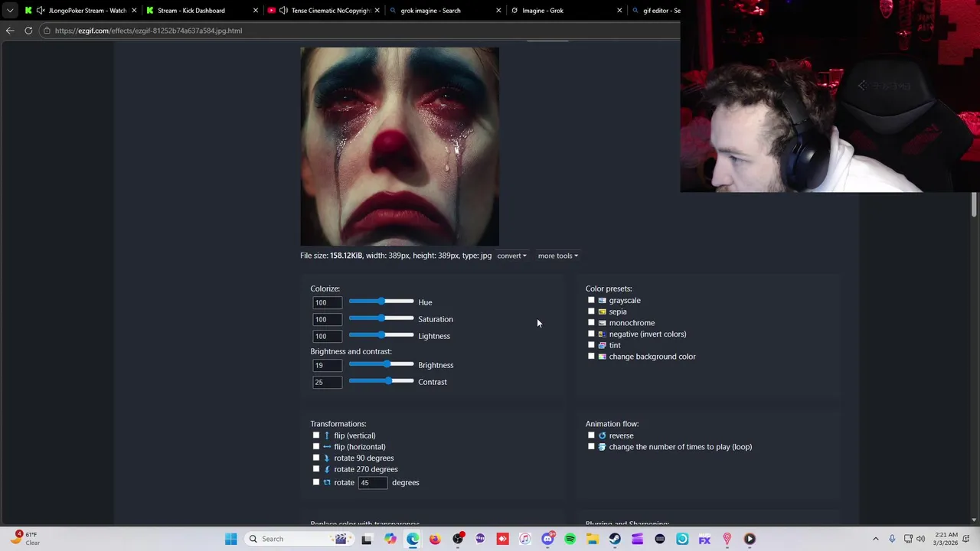Close the Imagine - Grok tab

coord(619,11)
